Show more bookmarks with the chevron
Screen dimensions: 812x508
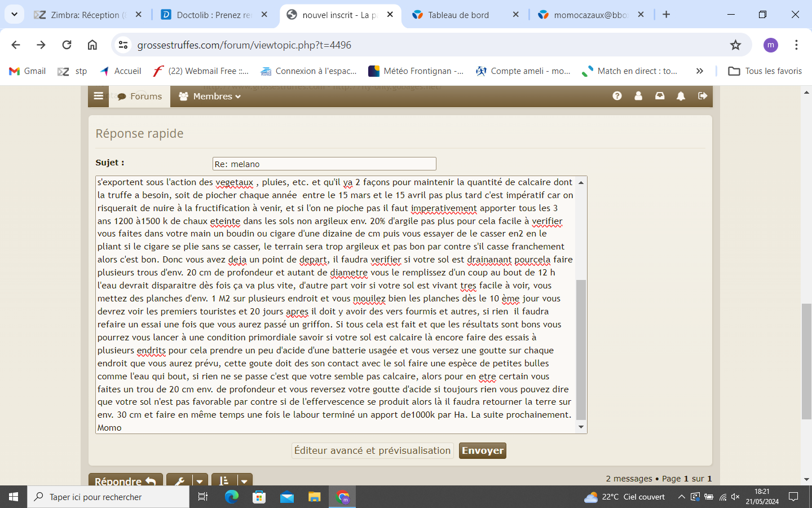coord(699,71)
